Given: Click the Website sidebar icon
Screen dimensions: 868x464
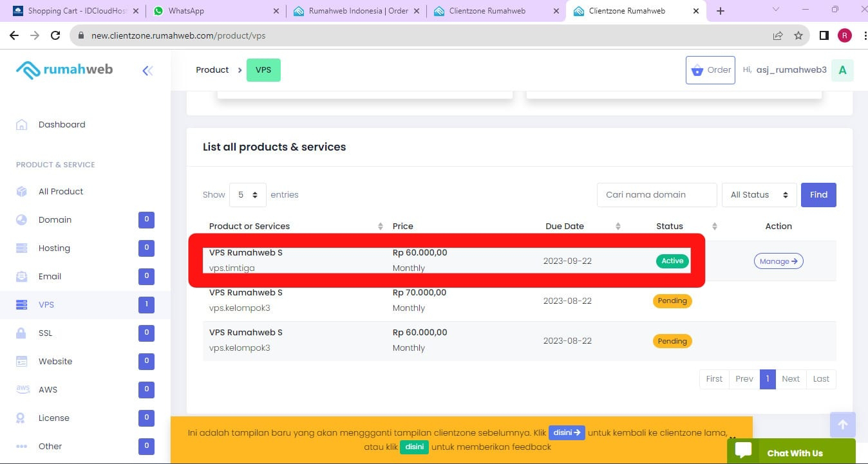Looking at the screenshot, I should (21, 361).
